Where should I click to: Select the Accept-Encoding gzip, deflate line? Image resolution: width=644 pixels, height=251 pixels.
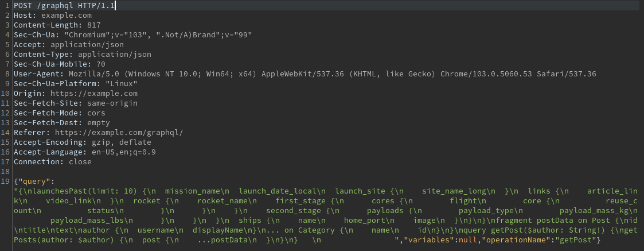tap(83, 142)
